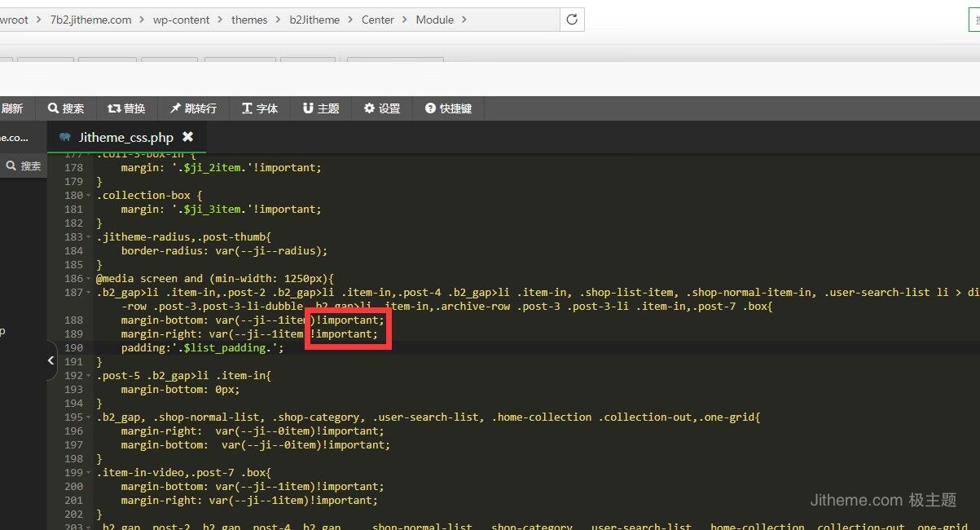Open the 字体 font settings

260,108
